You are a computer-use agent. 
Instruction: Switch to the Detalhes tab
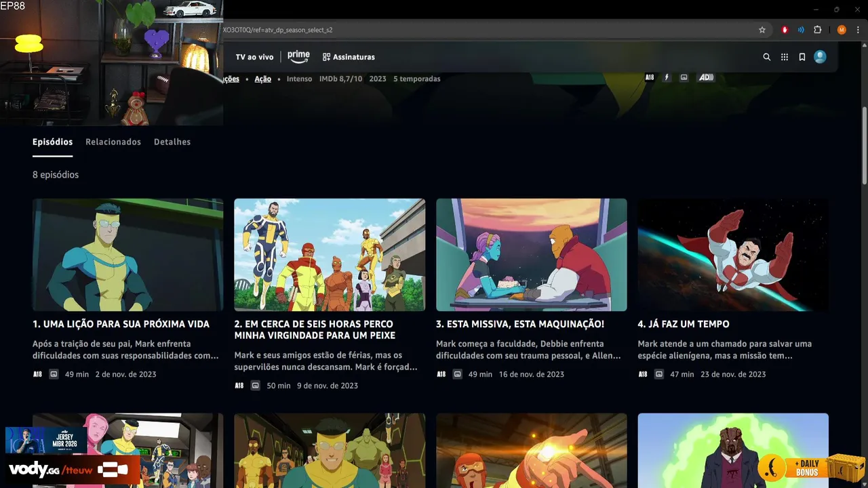172,142
